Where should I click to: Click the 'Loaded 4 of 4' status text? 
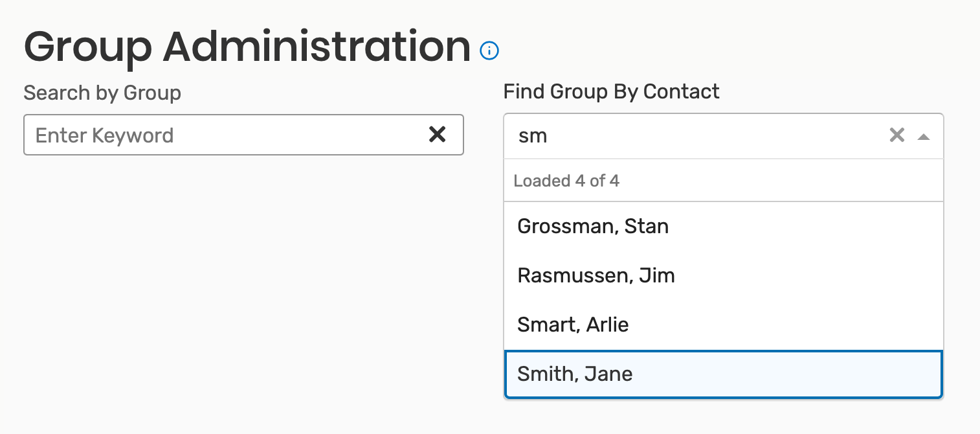tap(566, 181)
